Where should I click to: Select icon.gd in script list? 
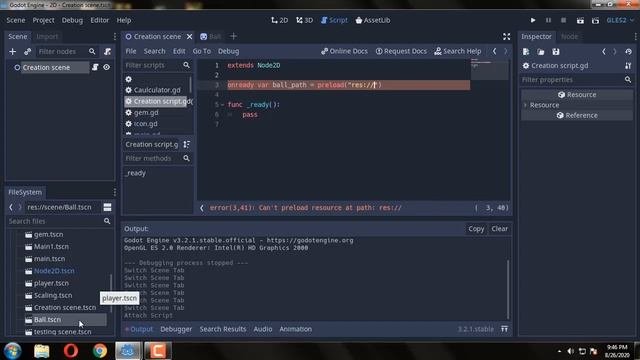point(146,124)
